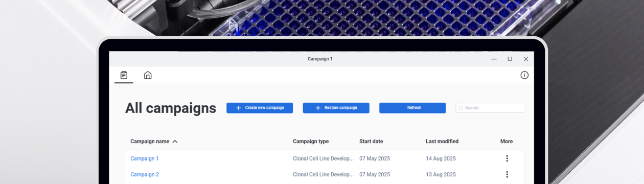This screenshot has height=184, width=644.
Task: Open the Campaign 2 link
Action: (x=145, y=174)
